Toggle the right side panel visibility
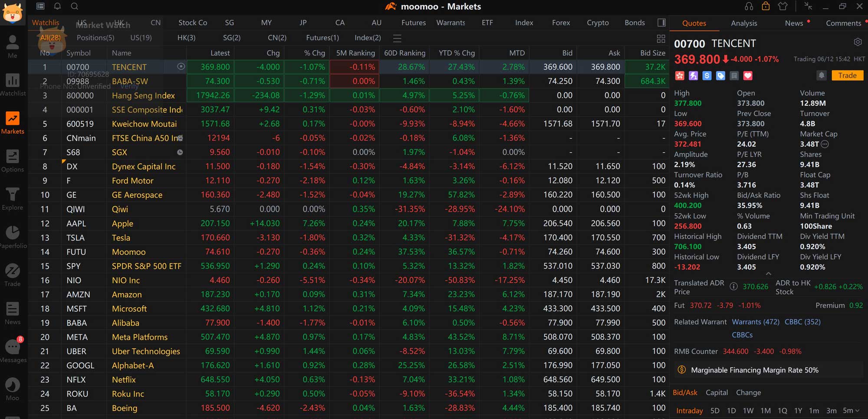 661,23
